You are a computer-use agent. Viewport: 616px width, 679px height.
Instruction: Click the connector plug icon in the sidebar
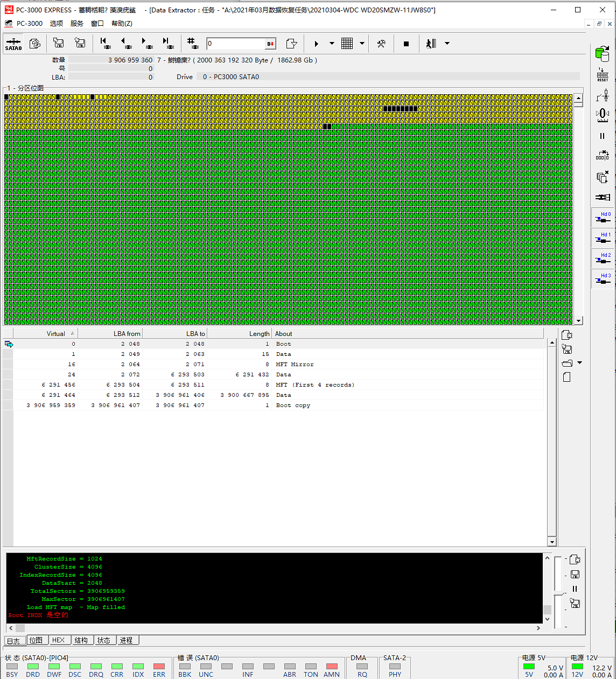click(x=603, y=197)
